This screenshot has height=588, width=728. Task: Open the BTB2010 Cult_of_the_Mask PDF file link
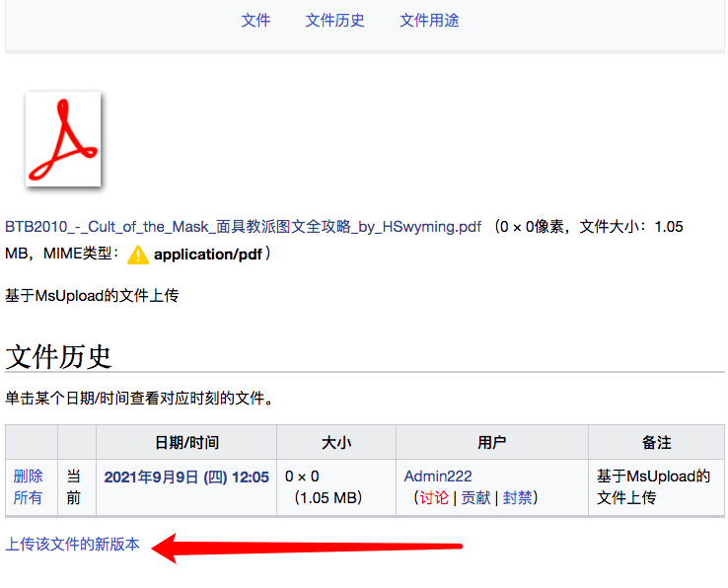tap(244, 227)
